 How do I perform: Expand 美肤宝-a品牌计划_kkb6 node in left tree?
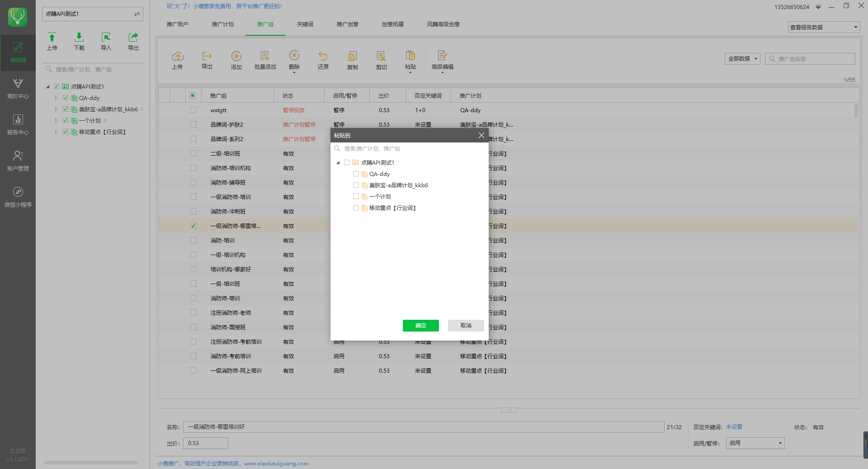[x=56, y=109]
